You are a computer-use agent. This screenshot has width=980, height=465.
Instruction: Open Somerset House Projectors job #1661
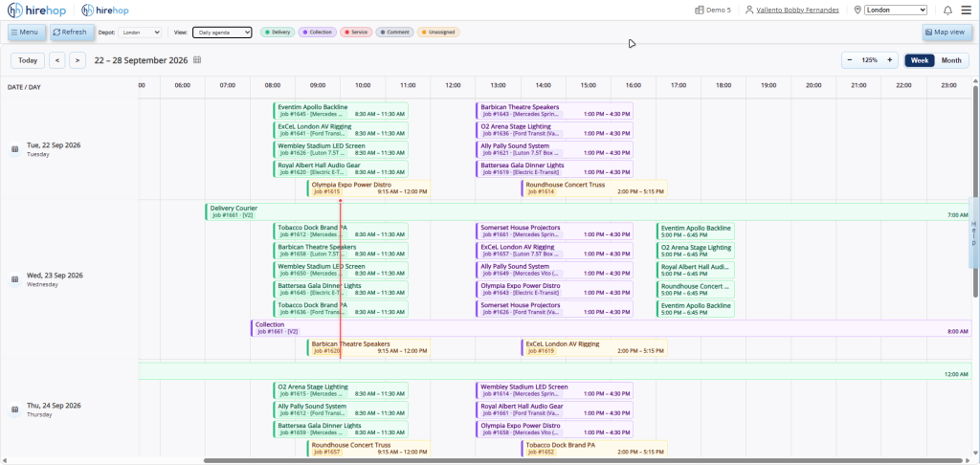(554, 232)
